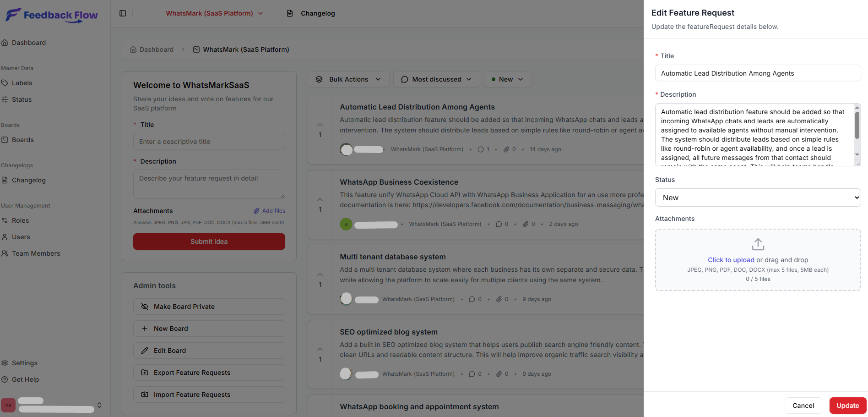Click the upload arrow icon in Attachments
Image resolution: width=868 pixels, height=417 pixels.
pos(758,244)
